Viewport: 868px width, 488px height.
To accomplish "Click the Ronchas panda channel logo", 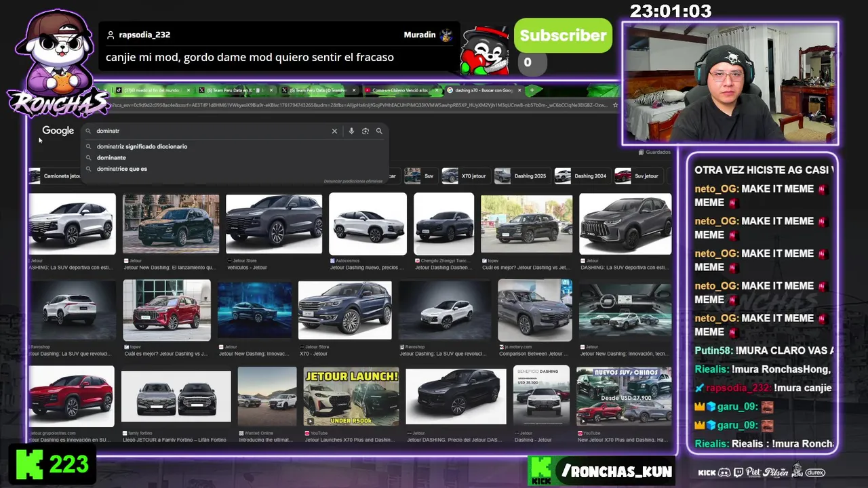I will (x=57, y=64).
